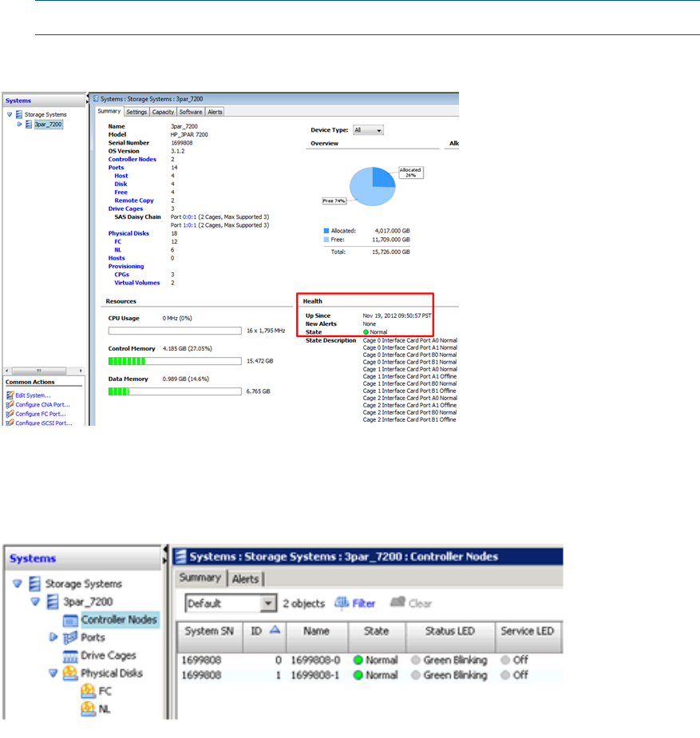Switch to the Capacity tab
This screenshot has width=700, height=738.
tap(163, 112)
